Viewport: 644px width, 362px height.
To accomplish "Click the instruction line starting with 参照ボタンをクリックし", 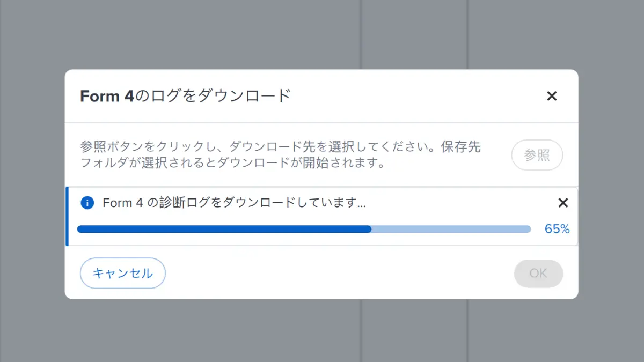I will (x=280, y=147).
